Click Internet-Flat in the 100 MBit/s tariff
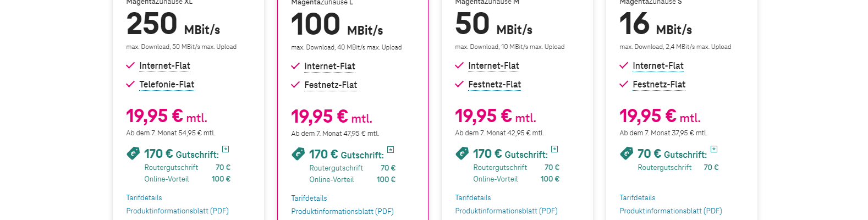868x220 pixels. 329,66
